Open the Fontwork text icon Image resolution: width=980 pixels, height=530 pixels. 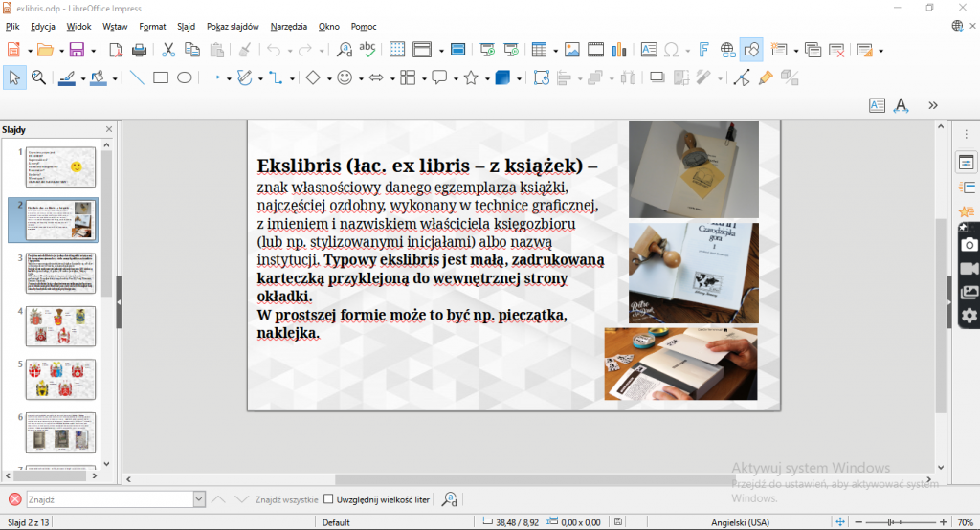704,50
